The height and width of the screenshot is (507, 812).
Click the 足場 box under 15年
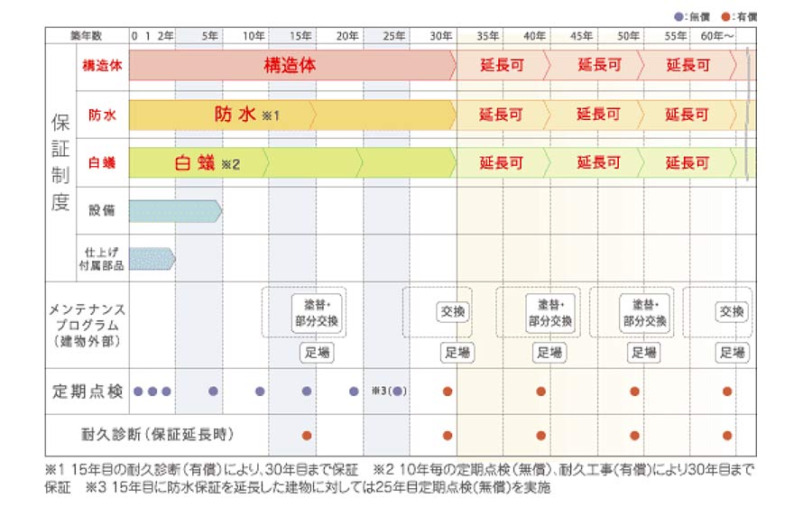pyautogui.click(x=317, y=353)
